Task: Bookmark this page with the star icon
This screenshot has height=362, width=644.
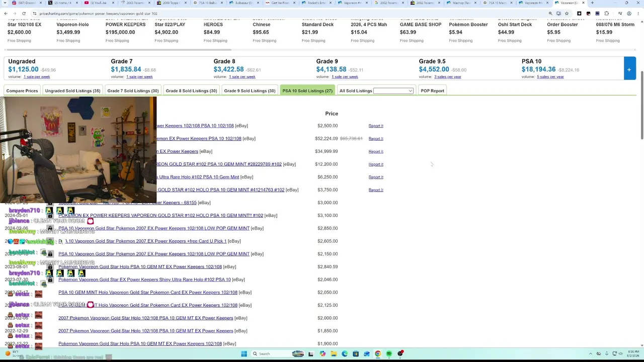Action: (567, 14)
